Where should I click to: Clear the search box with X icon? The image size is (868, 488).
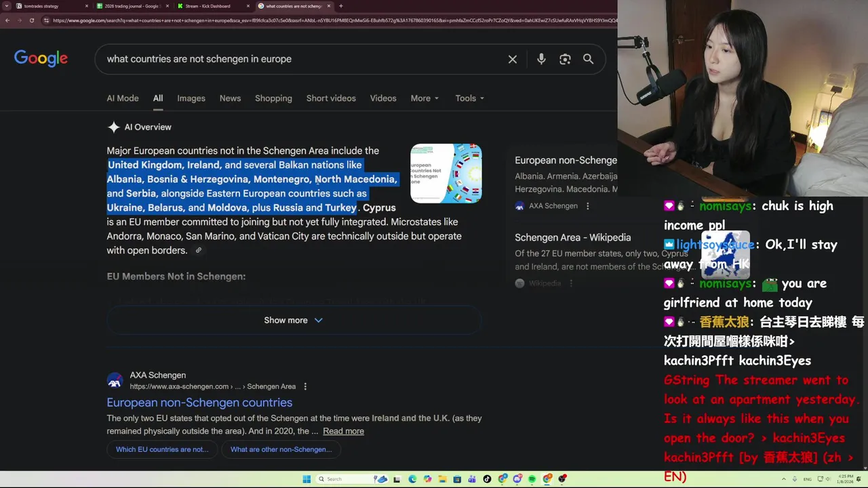point(513,59)
